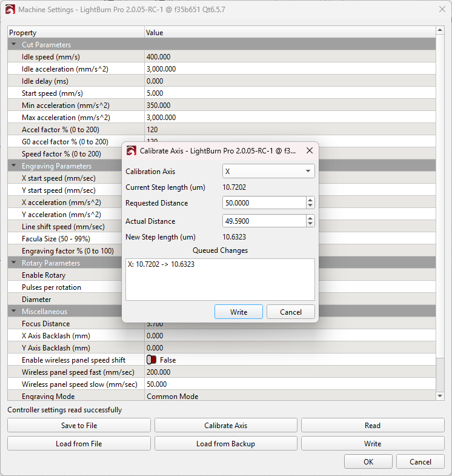The height and width of the screenshot is (476, 452).
Task: Write the calibration change in dialog
Action: (x=239, y=312)
